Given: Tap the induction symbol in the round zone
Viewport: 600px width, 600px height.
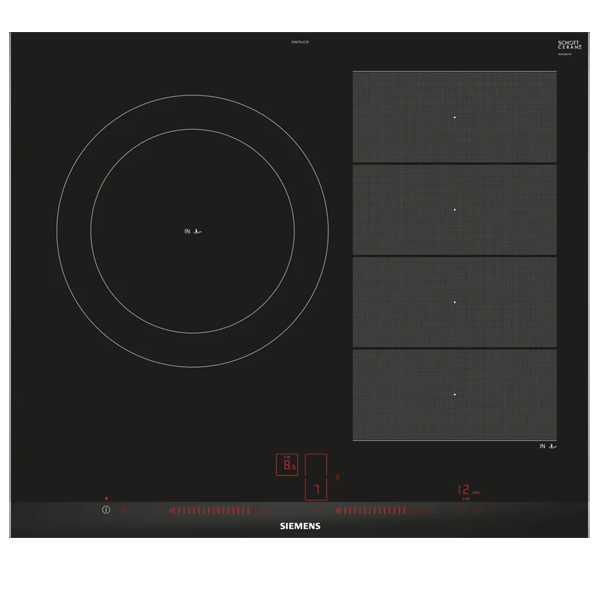Looking at the screenshot, I should [x=194, y=231].
